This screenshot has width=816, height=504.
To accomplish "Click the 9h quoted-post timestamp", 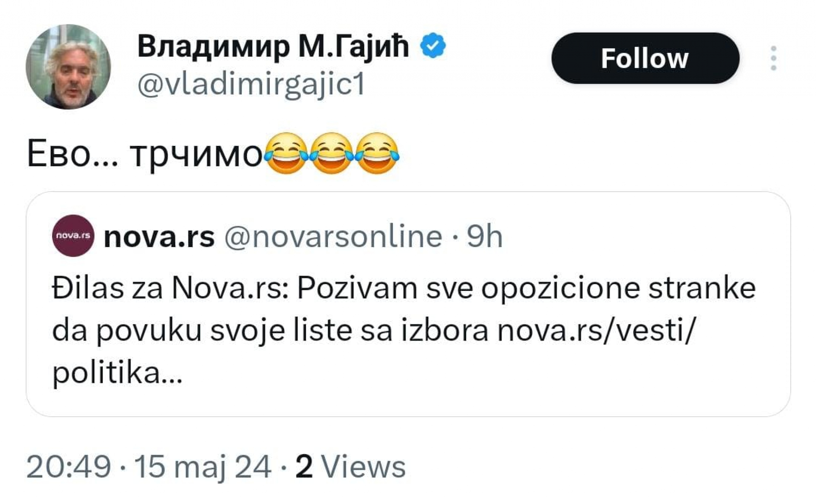I will point(484,237).
